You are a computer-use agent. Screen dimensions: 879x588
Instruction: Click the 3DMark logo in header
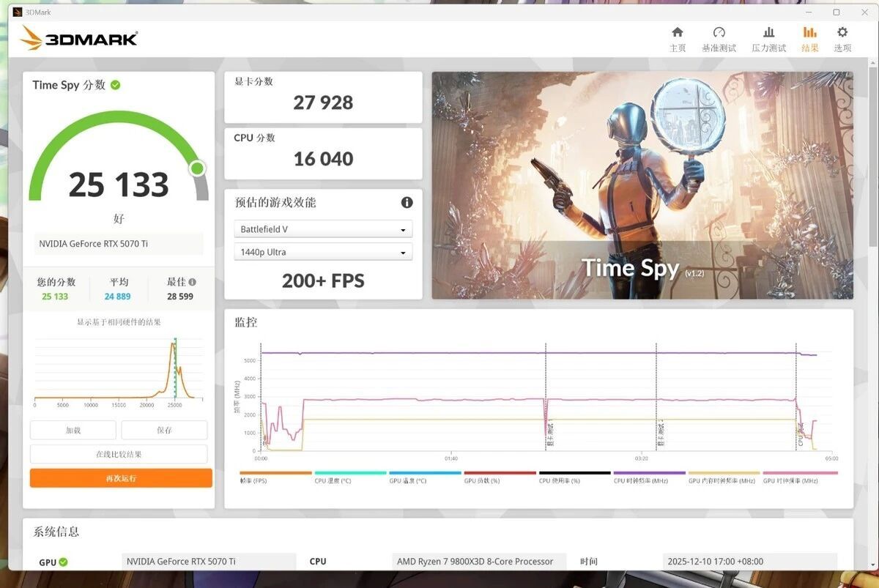(79, 38)
